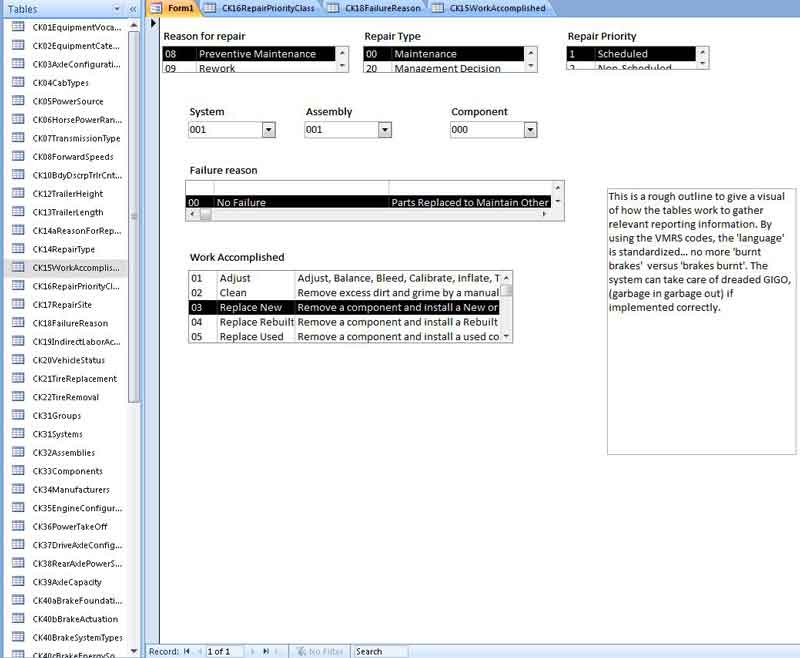Select Scheduled in Repair Priority list
This screenshot has height=658, width=800.
(631, 54)
